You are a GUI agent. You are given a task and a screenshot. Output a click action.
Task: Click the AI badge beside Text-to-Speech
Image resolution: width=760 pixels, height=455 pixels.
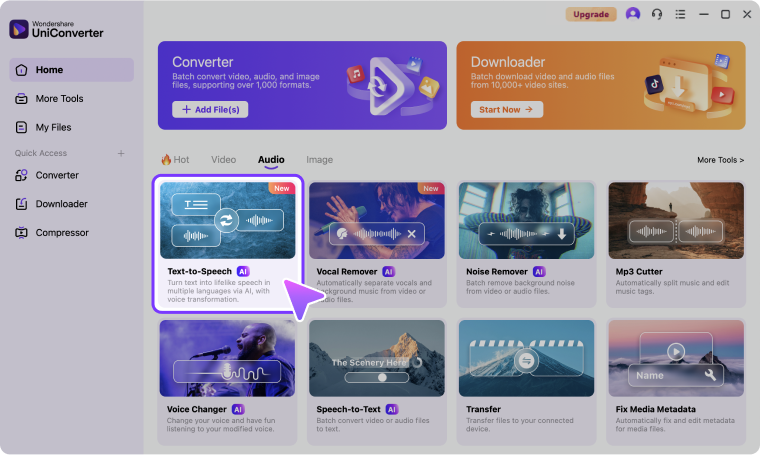tap(243, 271)
